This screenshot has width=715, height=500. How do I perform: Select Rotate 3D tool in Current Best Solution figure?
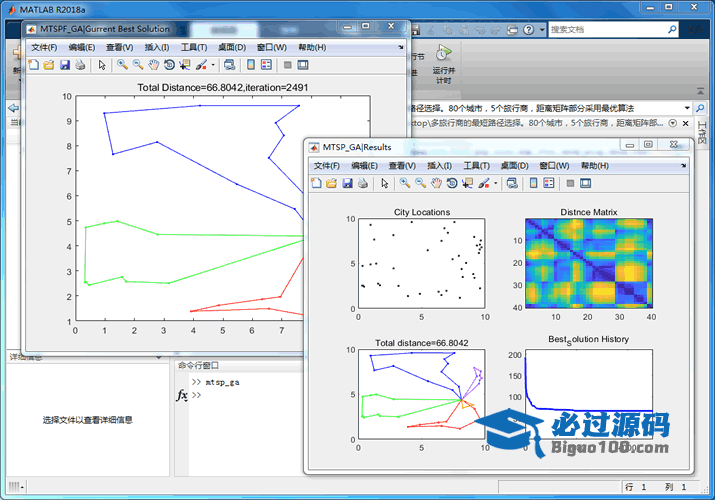169,65
